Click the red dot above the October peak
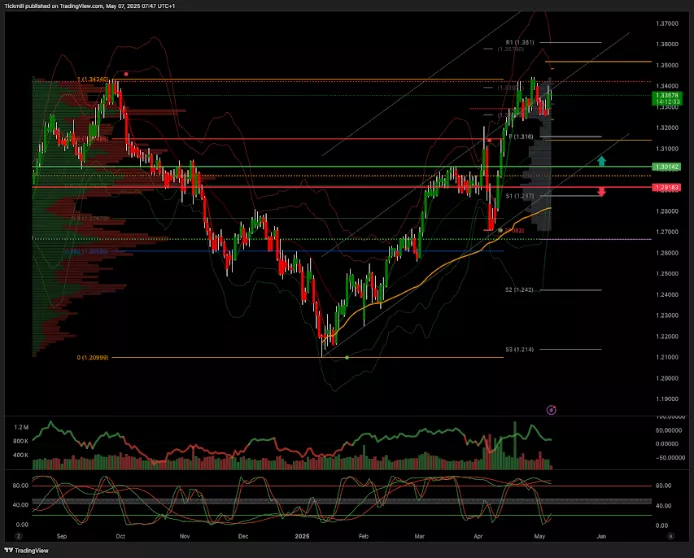The width and height of the screenshot is (694, 558). click(126, 73)
